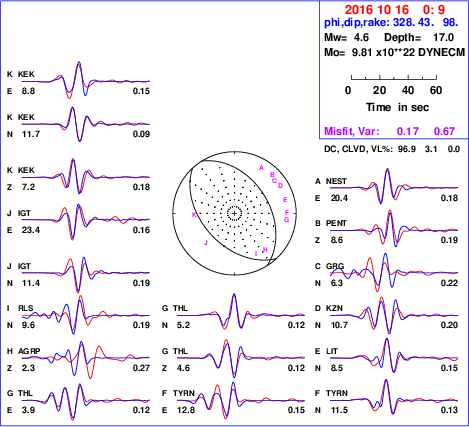Click station marker J on the focal mechanism
469x427 pixels.
pos(206,243)
